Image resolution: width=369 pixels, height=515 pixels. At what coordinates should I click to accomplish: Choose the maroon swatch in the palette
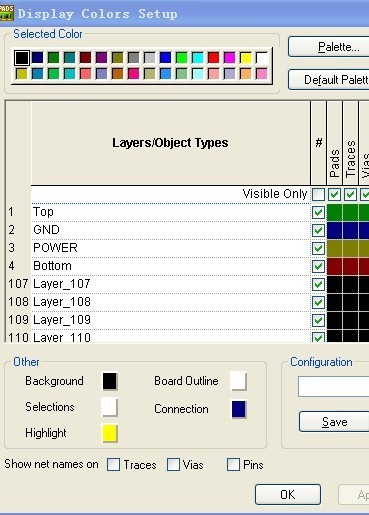(x=85, y=58)
